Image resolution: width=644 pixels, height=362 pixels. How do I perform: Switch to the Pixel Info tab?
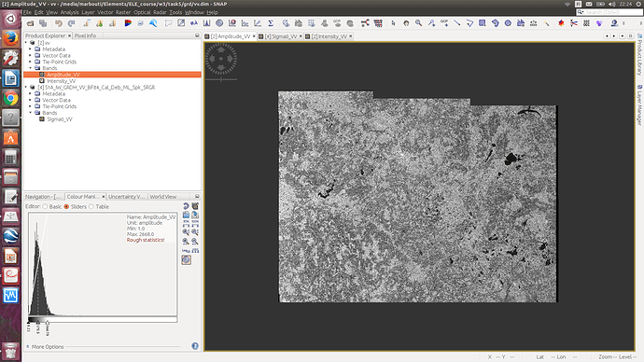tap(85, 35)
